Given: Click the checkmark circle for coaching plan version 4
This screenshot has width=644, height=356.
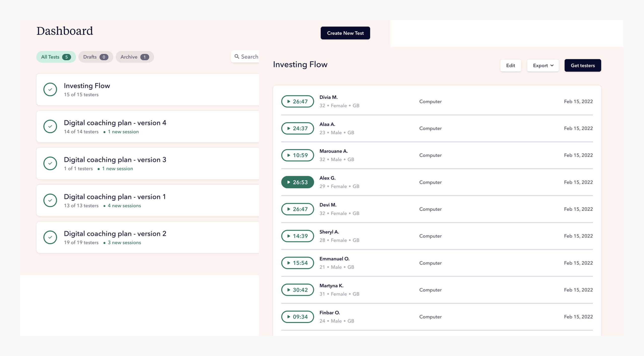Looking at the screenshot, I should point(50,126).
